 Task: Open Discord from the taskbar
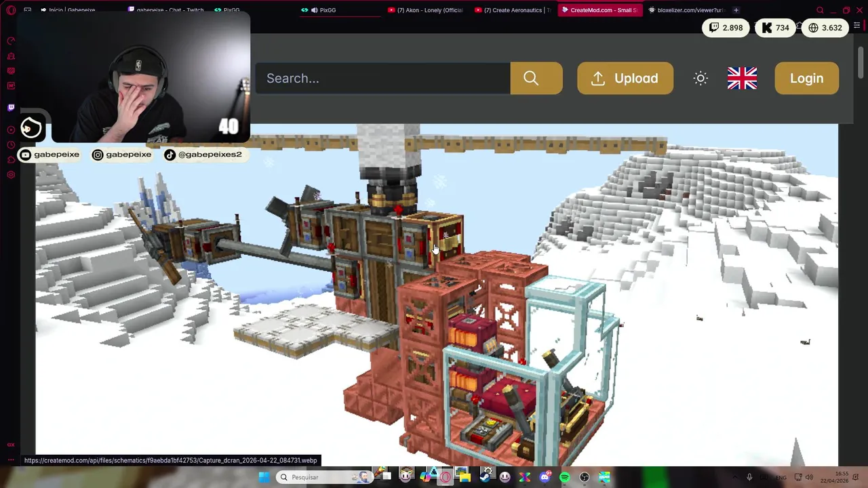[x=545, y=477]
